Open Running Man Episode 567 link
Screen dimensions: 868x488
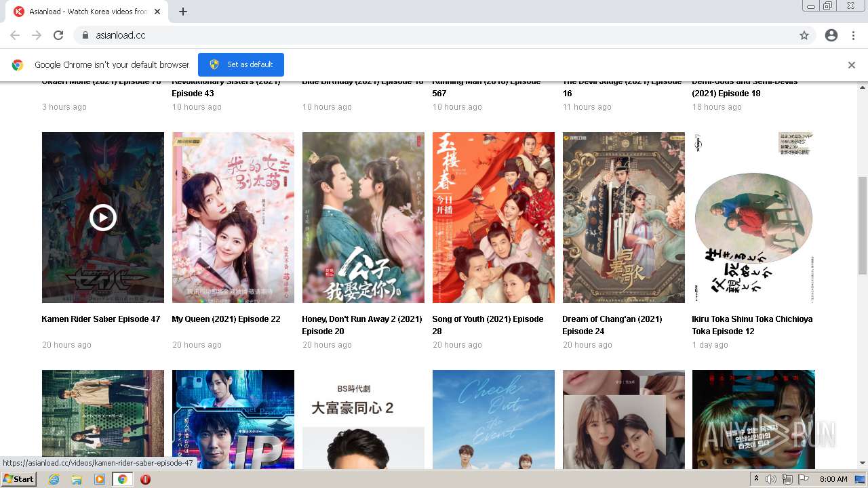[x=486, y=87]
